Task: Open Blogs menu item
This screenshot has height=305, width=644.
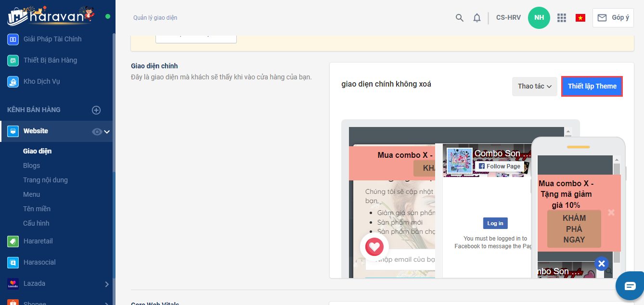Action: point(32,165)
